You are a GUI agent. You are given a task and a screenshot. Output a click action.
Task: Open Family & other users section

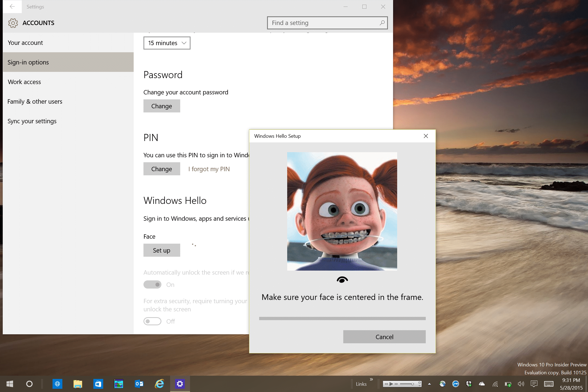click(68, 102)
